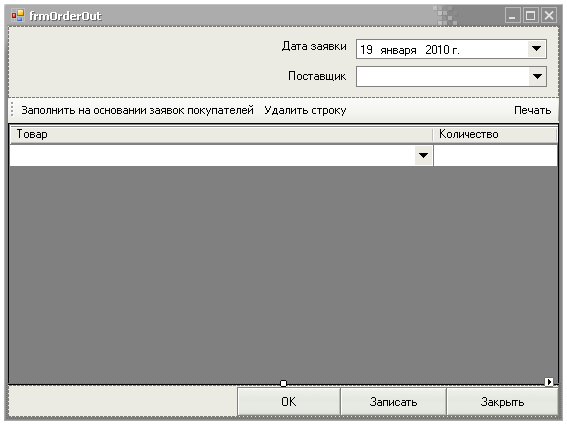Open the Товар cell dropdown arrow
Image resolution: width=567 pixels, height=424 pixels.
tap(423, 155)
